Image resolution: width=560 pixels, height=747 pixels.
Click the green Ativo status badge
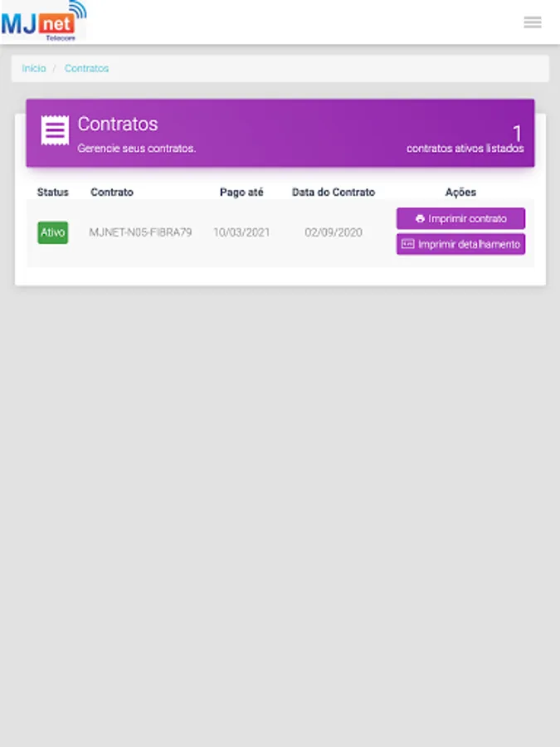click(x=53, y=232)
